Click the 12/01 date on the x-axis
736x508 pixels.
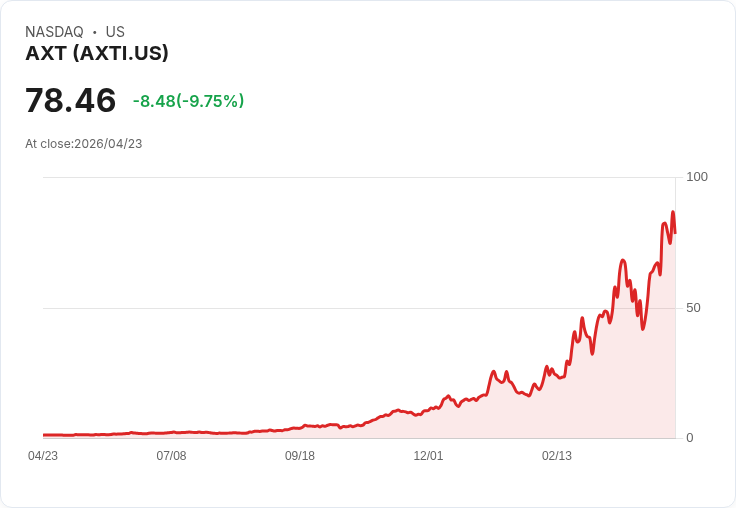428,456
